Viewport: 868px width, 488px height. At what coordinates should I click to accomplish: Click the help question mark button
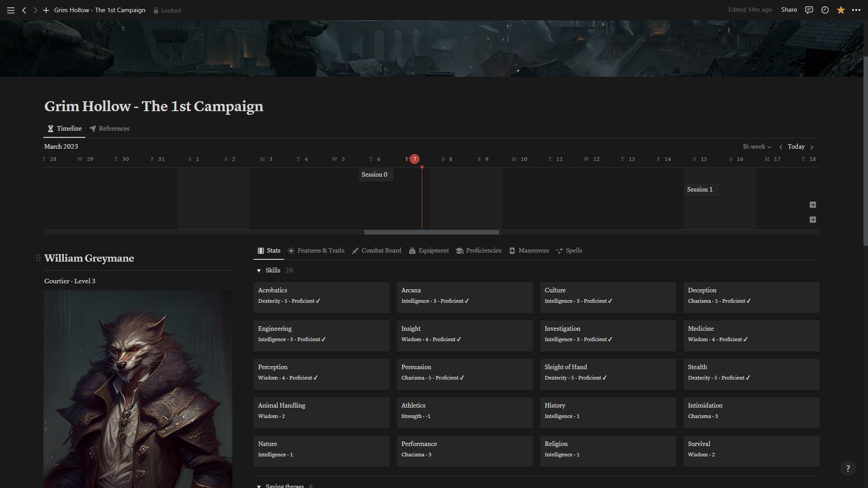pos(848,469)
